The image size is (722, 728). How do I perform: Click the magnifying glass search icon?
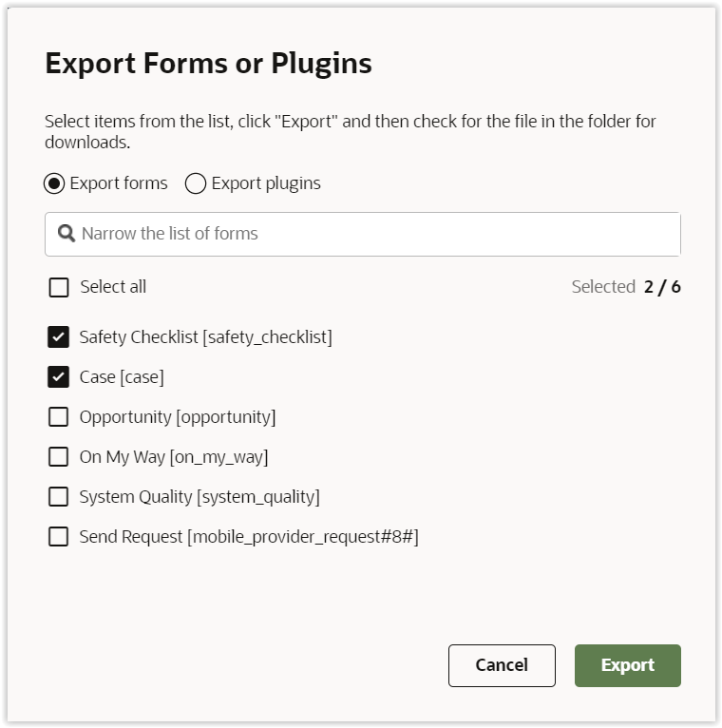(66, 234)
